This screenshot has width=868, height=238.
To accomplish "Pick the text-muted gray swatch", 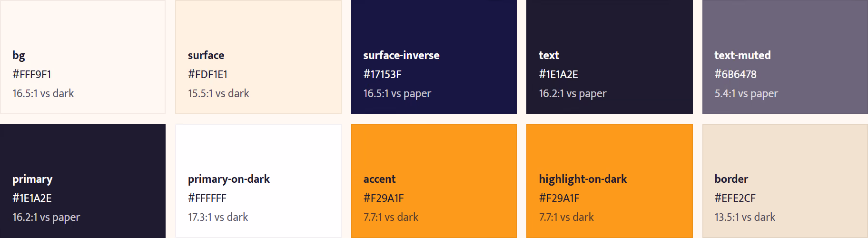I will [785, 57].
